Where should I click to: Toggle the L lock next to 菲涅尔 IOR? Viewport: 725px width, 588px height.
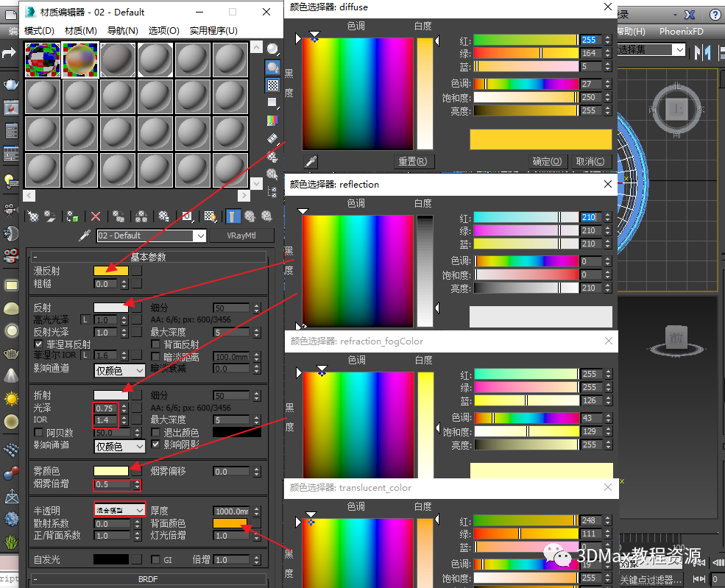85,355
